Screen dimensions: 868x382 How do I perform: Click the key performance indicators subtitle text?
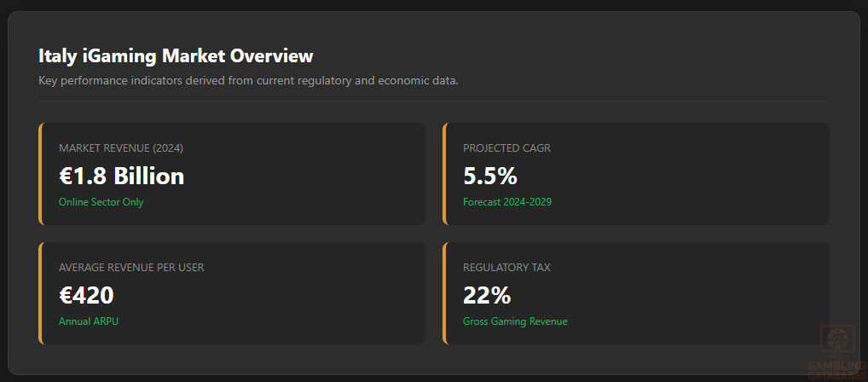point(248,81)
